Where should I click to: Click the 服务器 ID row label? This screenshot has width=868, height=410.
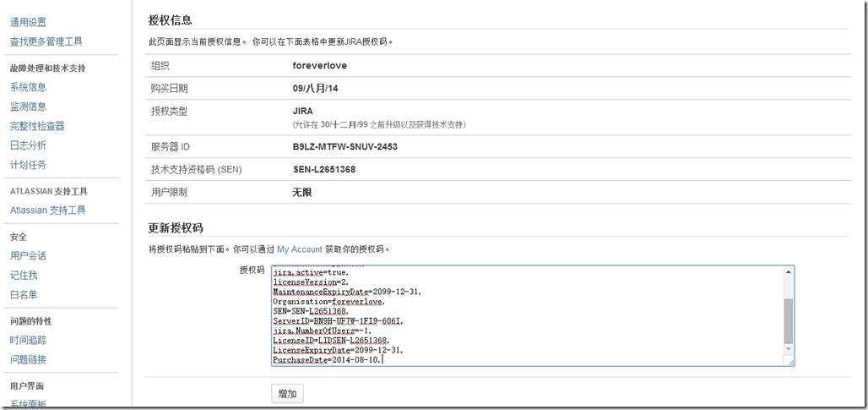pyautogui.click(x=171, y=147)
